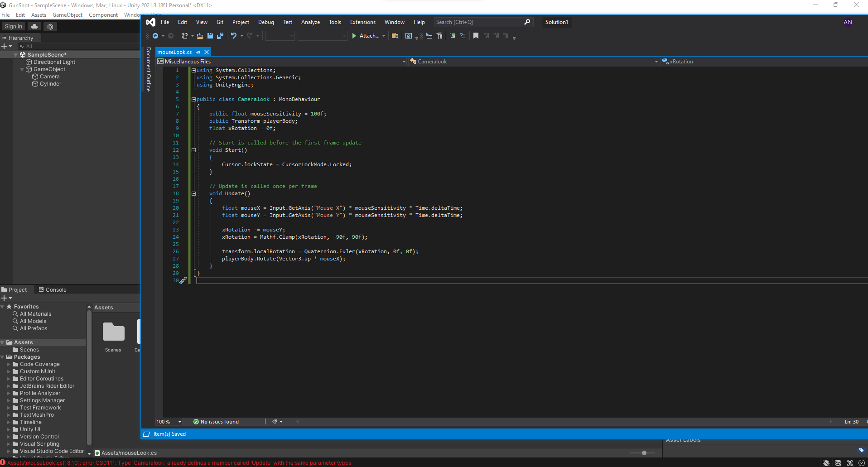Collapse the Cameralook class code block
868x467 pixels.
coord(193,99)
